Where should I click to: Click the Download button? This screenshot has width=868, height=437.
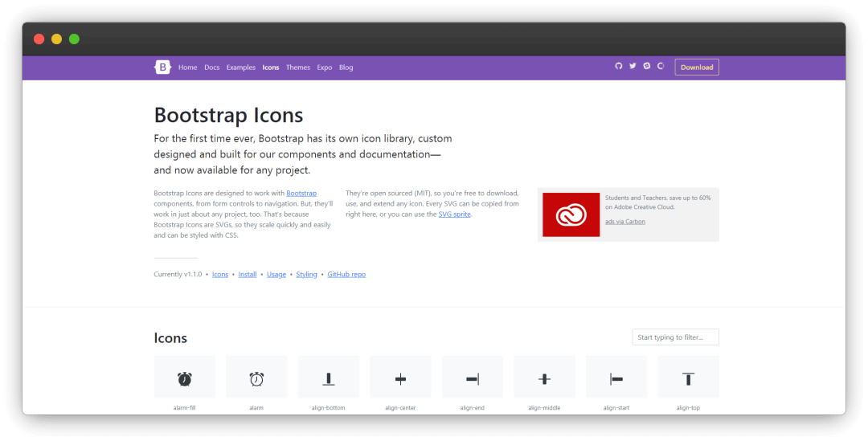(696, 67)
